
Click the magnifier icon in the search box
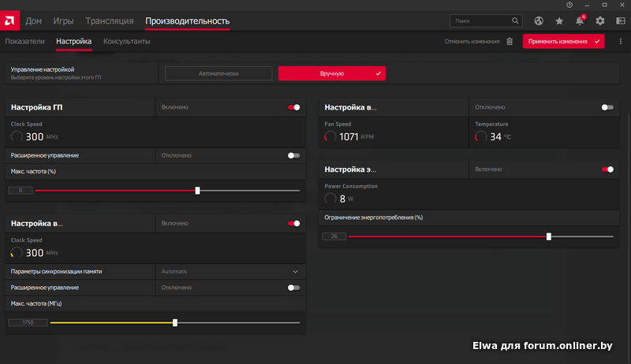click(515, 20)
